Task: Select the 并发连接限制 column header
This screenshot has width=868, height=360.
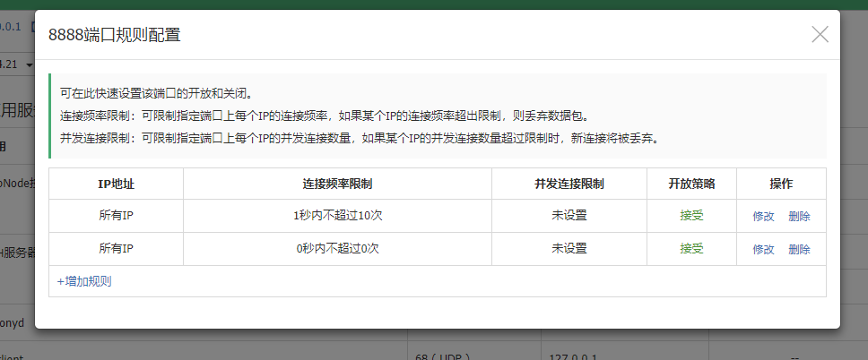Action: [569, 184]
